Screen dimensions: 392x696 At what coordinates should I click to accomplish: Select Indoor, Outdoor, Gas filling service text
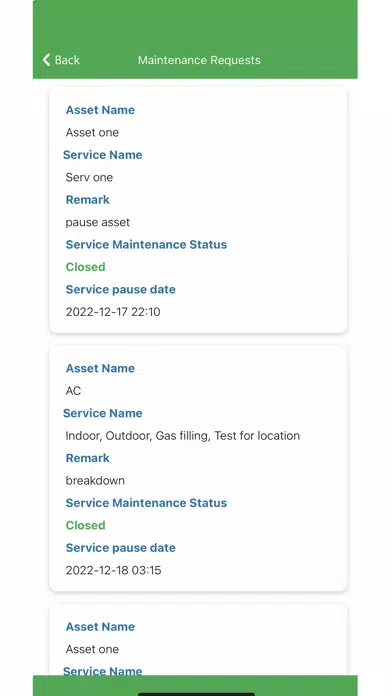pyautogui.click(x=182, y=435)
